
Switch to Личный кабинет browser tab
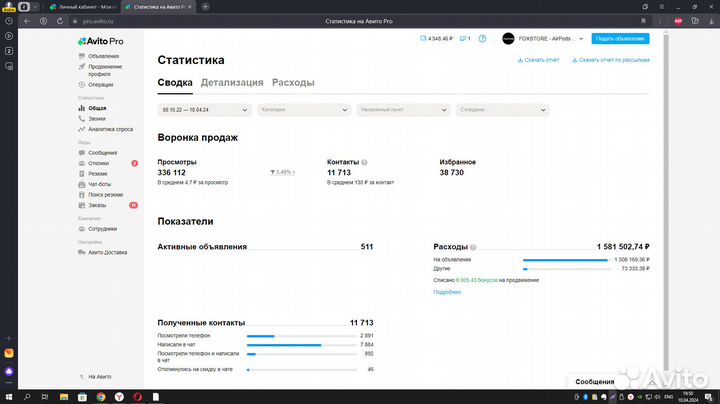click(84, 7)
